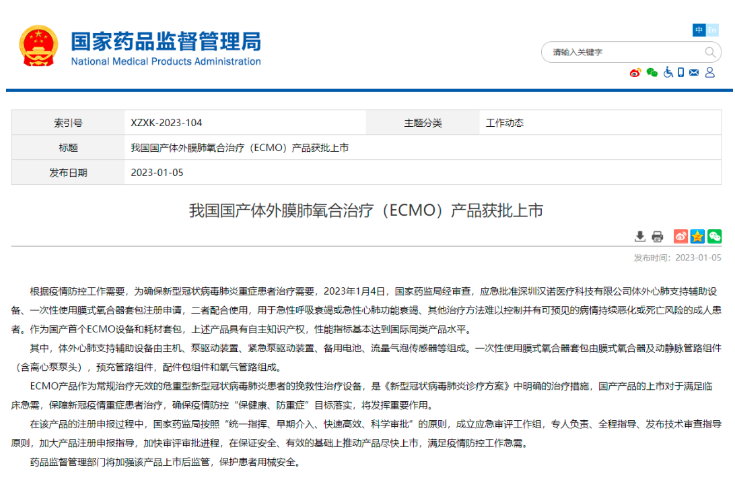Open the WeChat icon in the header
Viewport: 735px width, 481px height.
(652, 73)
